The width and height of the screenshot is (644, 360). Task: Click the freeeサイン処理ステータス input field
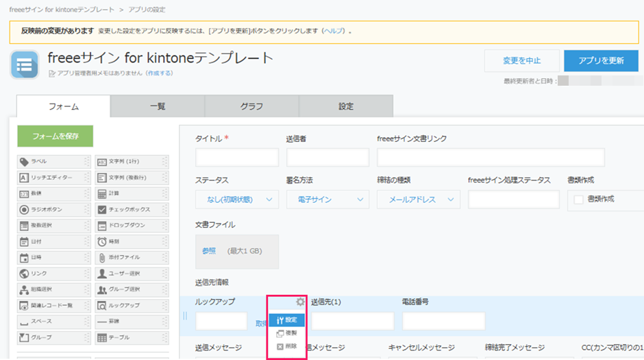pos(513,200)
